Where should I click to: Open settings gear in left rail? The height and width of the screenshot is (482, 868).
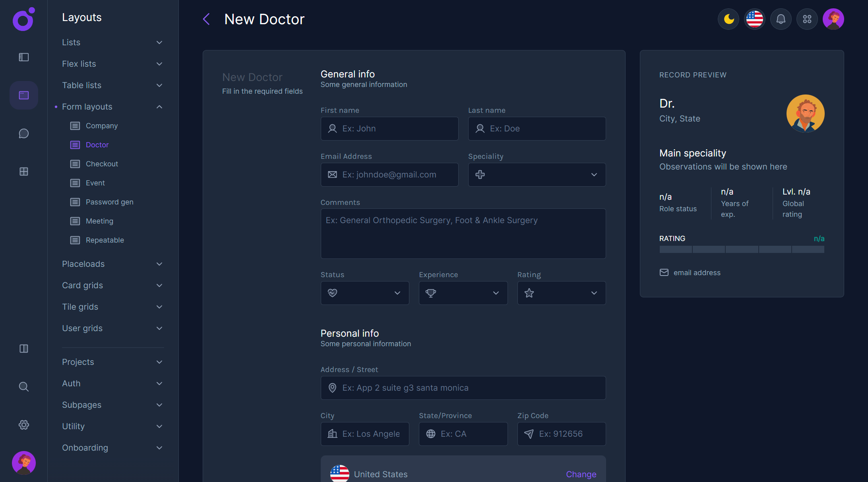[x=24, y=425]
